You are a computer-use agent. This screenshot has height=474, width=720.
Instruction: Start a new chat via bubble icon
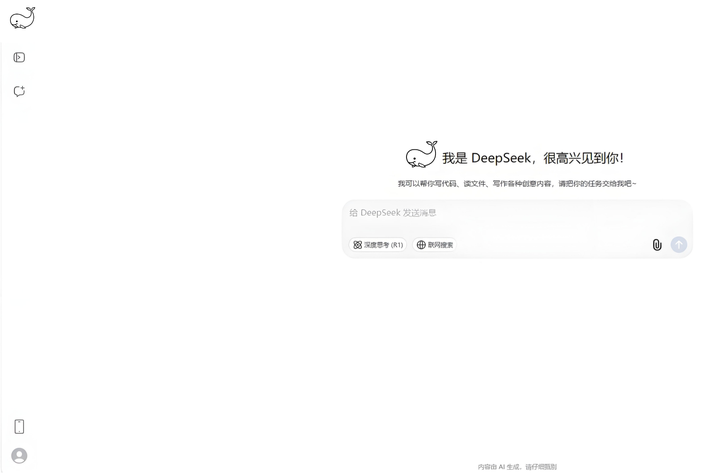pos(19,91)
